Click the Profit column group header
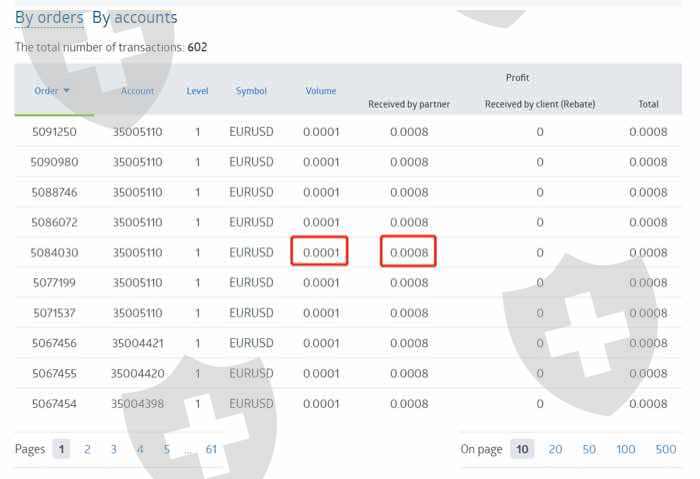 (x=517, y=78)
